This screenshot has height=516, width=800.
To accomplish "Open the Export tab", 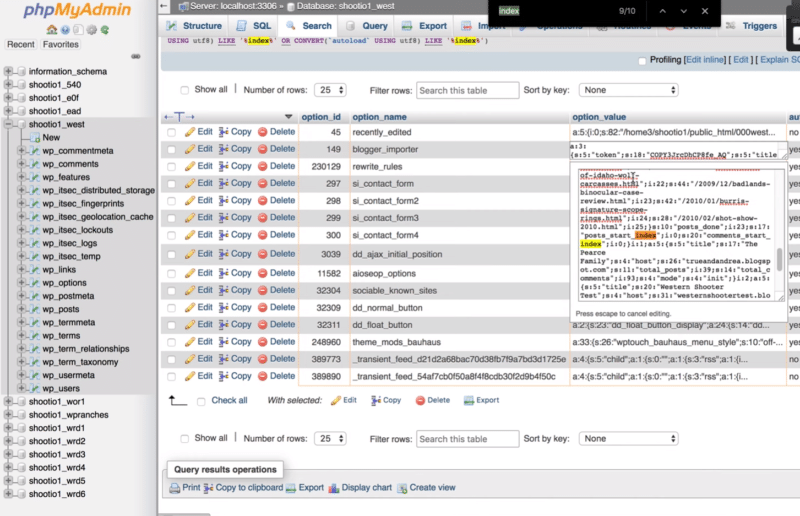I will 424,26.
